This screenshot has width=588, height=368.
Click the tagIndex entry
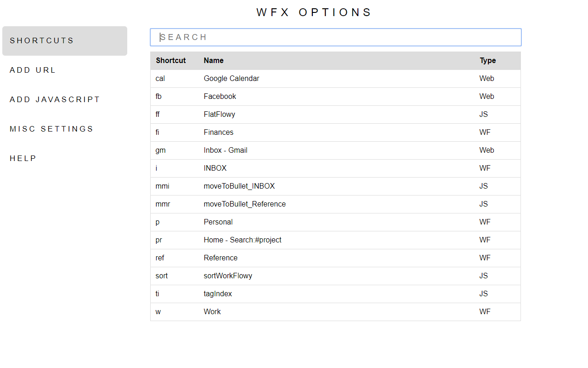[x=218, y=294]
